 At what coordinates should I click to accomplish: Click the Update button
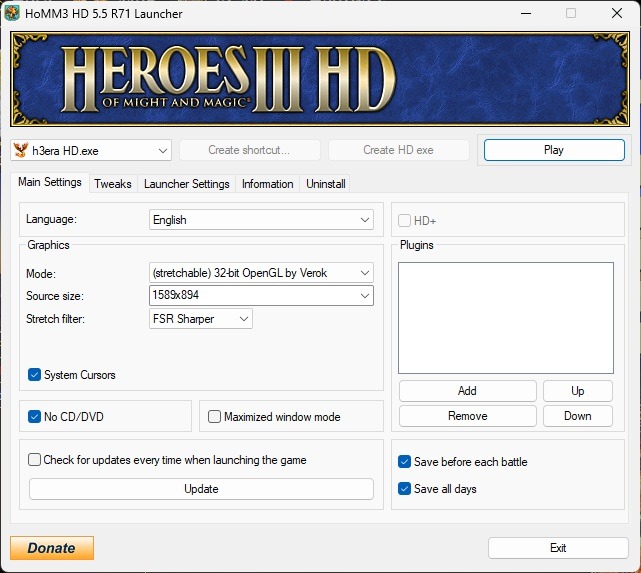201,489
